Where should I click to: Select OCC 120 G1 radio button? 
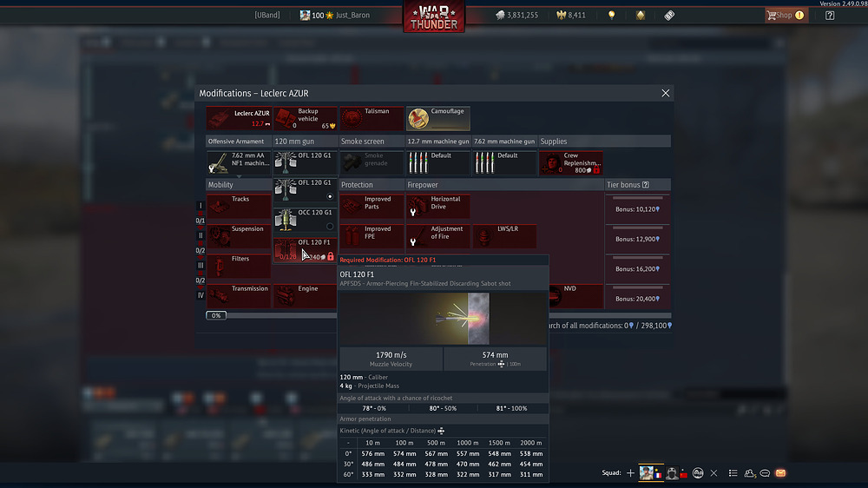coord(329,226)
